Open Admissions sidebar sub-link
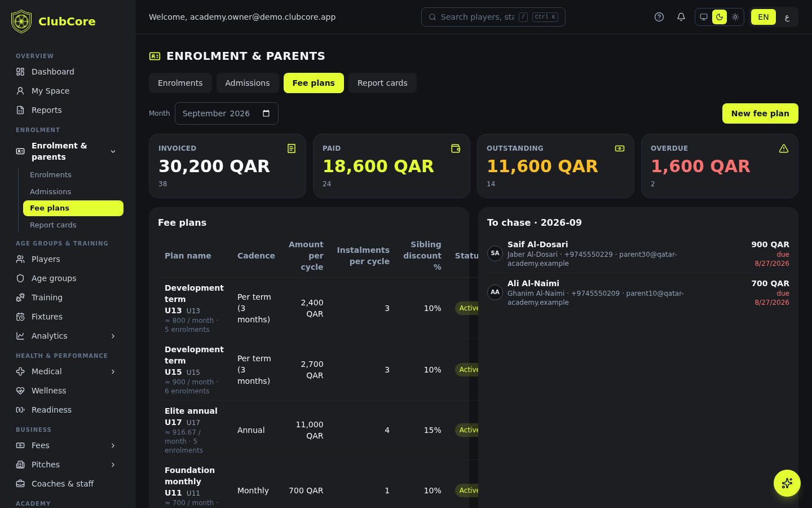The image size is (812, 508). click(73, 192)
